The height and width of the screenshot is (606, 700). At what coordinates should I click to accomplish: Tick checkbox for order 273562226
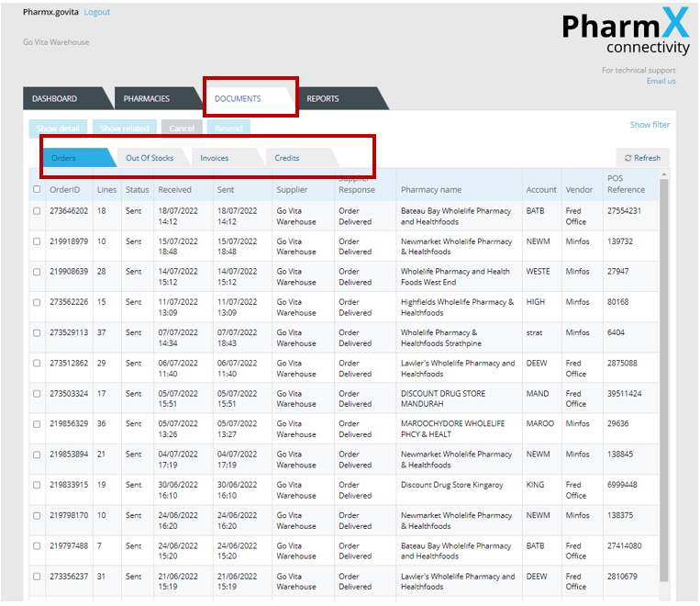[37, 302]
